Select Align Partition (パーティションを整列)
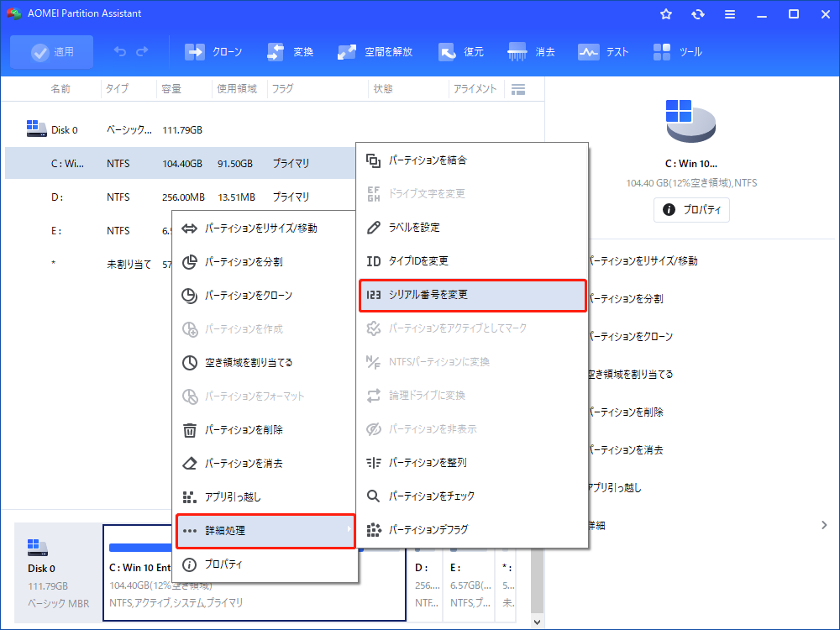Image resolution: width=840 pixels, height=630 pixels. [x=472, y=462]
